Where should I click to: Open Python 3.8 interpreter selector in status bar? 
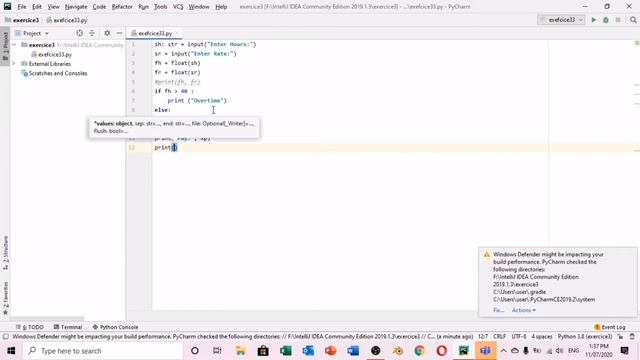coord(585,336)
